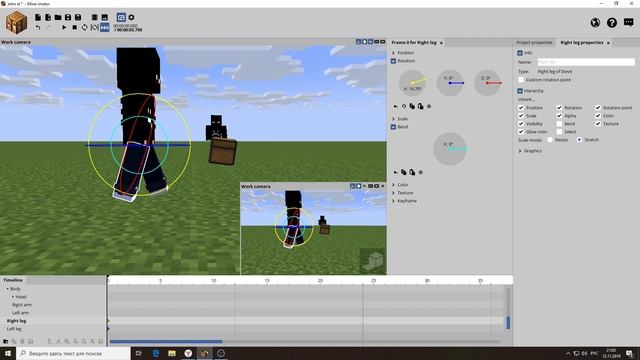Viewport: 640px width, 360px height.
Task: Collapse the Info section
Action: point(520,53)
